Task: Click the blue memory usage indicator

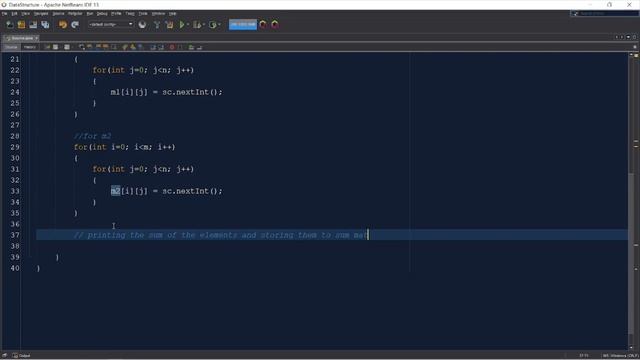Action: coord(243,24)
